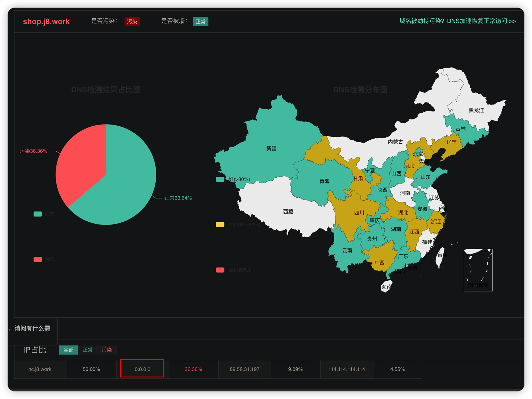The height and width of the screenshot is (399, 532).
Task: Switch to the 污染 IP filter tab
Action: coord(107,350)
